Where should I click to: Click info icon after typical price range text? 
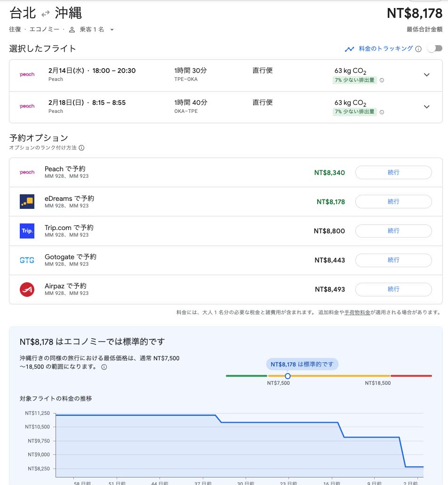pyautogui.click(x=104, y=367)
